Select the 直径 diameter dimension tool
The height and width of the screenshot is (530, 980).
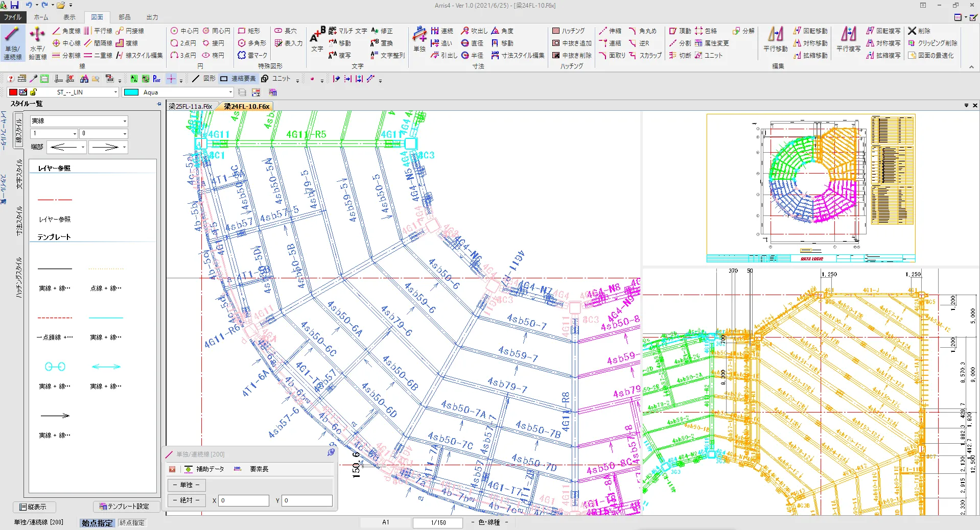point(472,43)
